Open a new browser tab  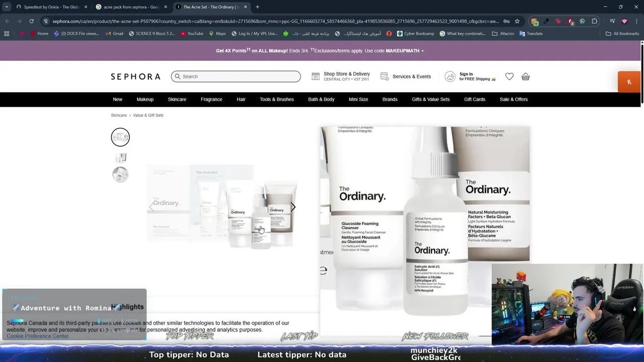tap(258, 7)
